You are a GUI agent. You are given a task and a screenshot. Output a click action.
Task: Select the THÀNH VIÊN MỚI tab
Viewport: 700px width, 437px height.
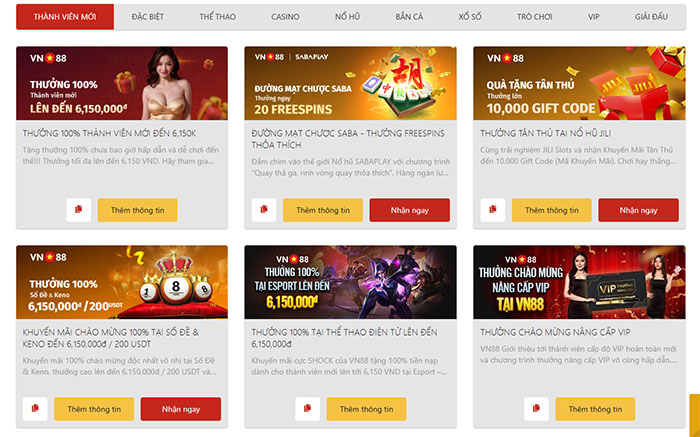point(65,17)
